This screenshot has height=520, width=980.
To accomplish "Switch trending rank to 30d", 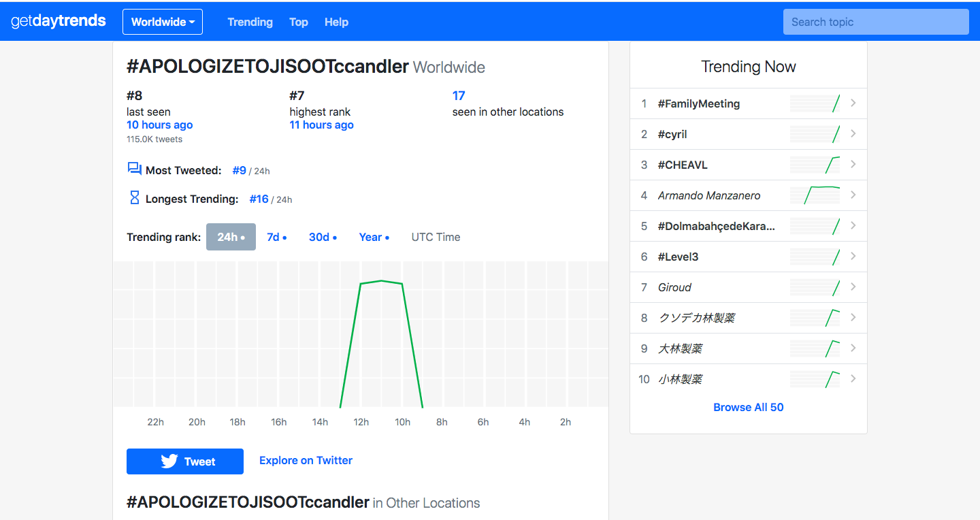I will coord(323,237).
